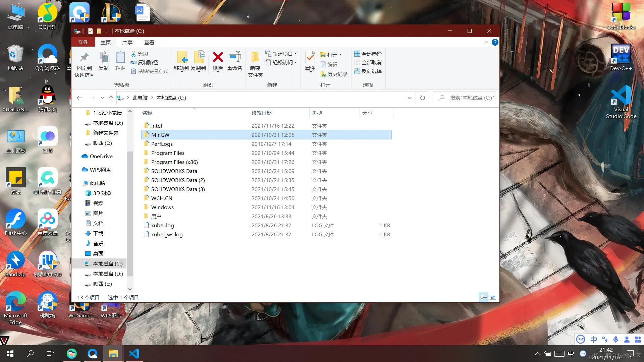Screen dimensions: 644x362
Task: Open Visual Studio Code from taskbar
Action: coord(134,354)
